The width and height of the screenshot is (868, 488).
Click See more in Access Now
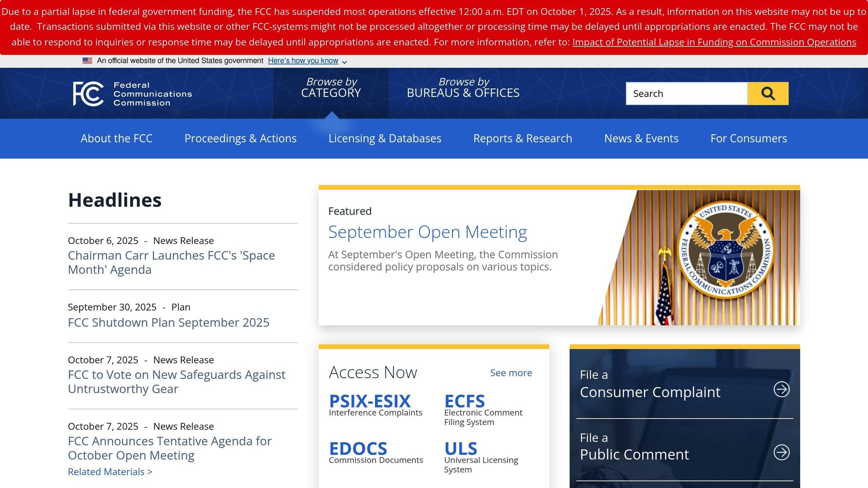[x=511, y=373]
